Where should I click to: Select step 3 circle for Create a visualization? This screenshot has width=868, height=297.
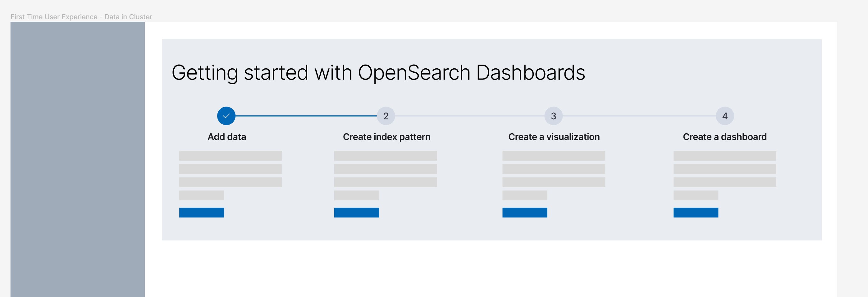tap(554, 116)
